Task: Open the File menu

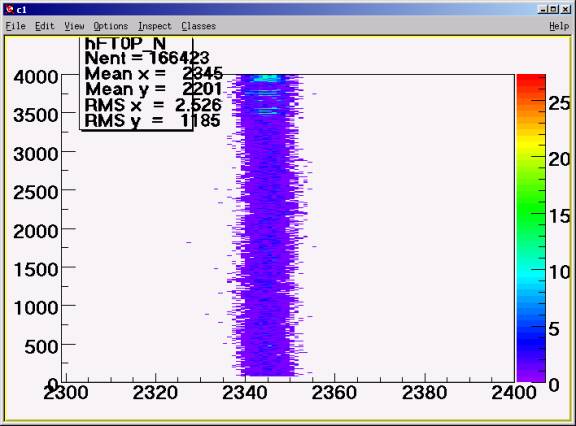Action: [15, 26]
